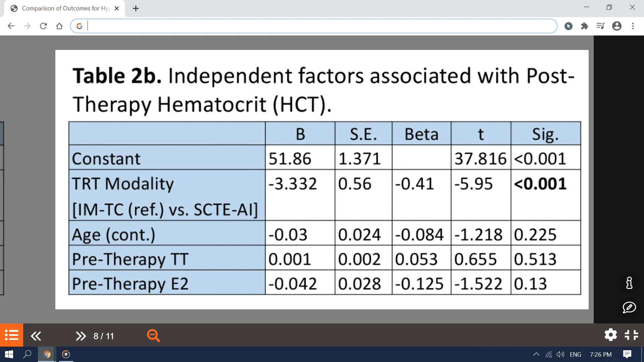Screen dimensions: 644x362
Task: Click the browser forward arrow
Action: tap(27, 26)
